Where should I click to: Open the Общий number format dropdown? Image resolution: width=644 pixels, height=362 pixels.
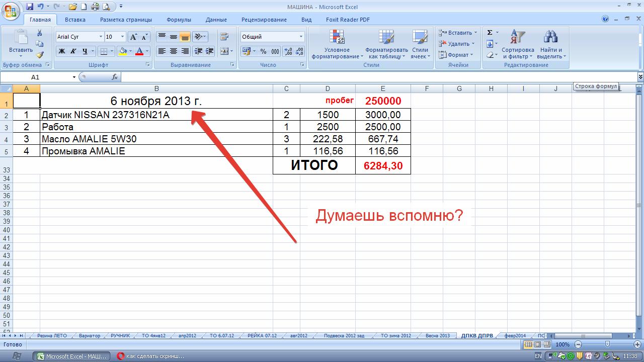coord(301,37)
